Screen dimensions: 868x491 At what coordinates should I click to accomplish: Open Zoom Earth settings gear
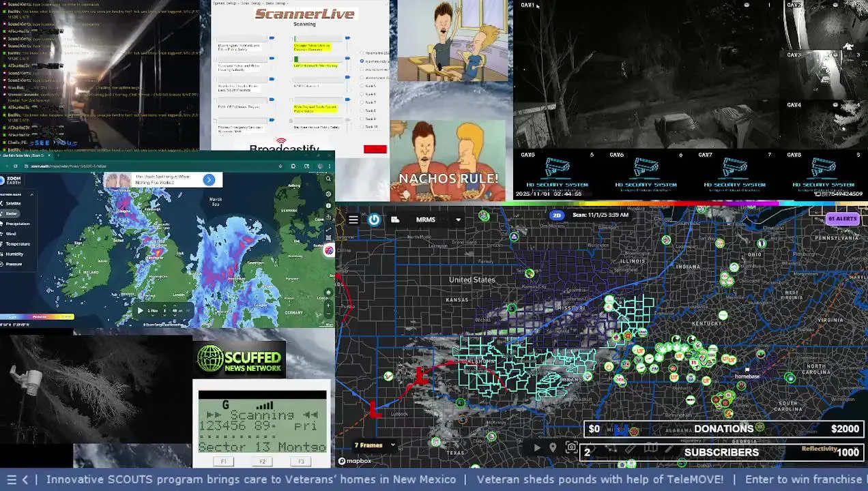click(328, 194)
